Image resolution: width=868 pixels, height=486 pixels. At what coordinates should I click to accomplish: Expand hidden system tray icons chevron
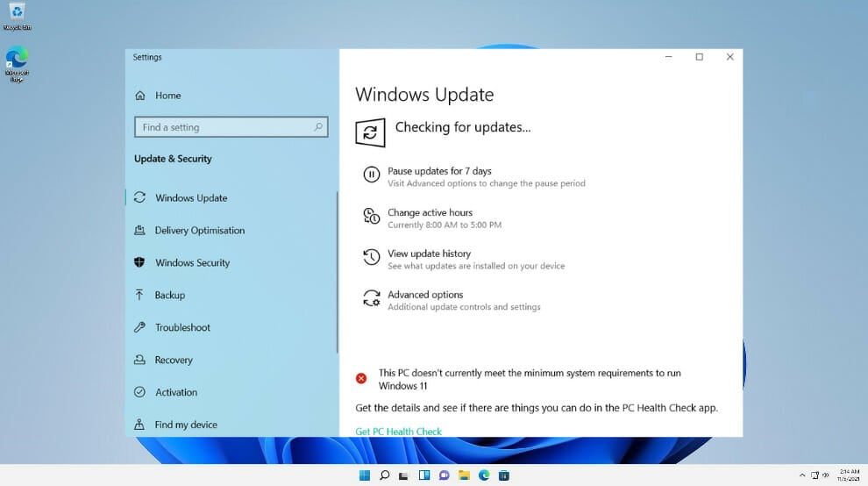802,475
